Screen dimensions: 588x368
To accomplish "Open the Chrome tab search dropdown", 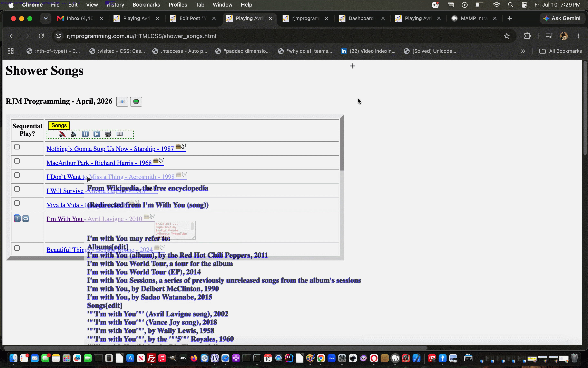I will coord(46,18).
